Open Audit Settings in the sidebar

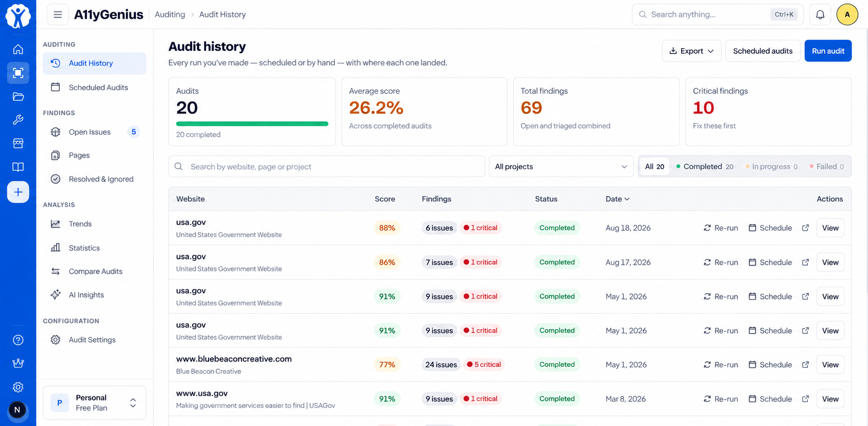point(95,340)
